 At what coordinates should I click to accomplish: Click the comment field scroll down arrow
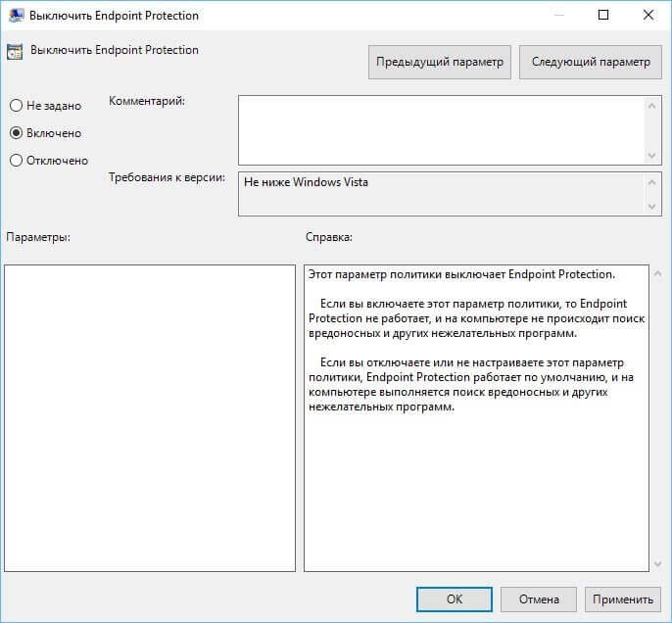651,156
